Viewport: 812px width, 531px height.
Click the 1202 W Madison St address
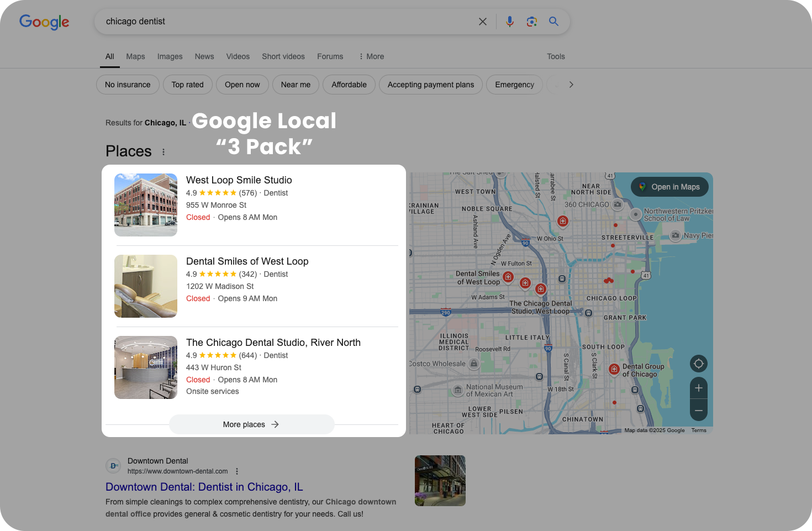pos(220,286)
